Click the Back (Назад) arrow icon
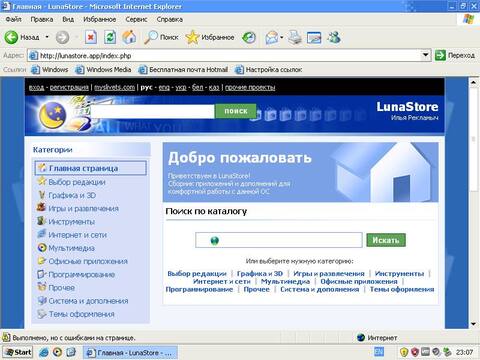The height and width of the screenshot is (360, 480). pos(11,37)
